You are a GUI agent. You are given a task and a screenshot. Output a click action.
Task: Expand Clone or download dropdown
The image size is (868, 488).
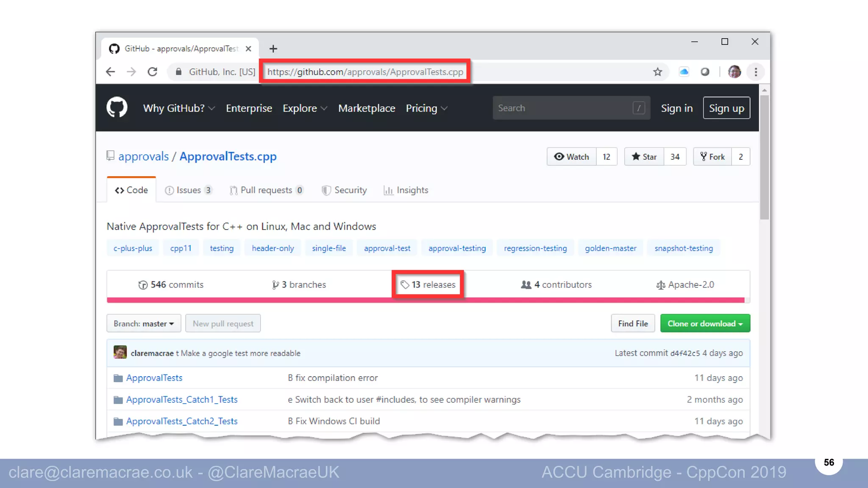click(705, 324)
